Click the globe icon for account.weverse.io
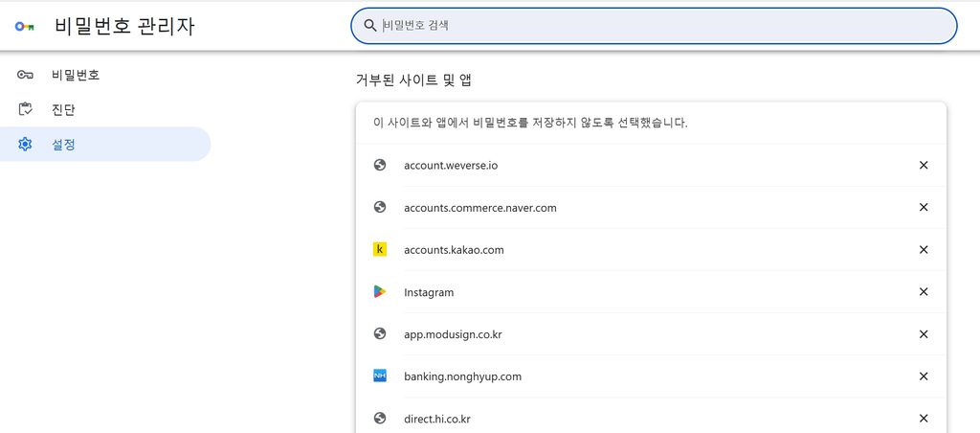 coord(379,165)
